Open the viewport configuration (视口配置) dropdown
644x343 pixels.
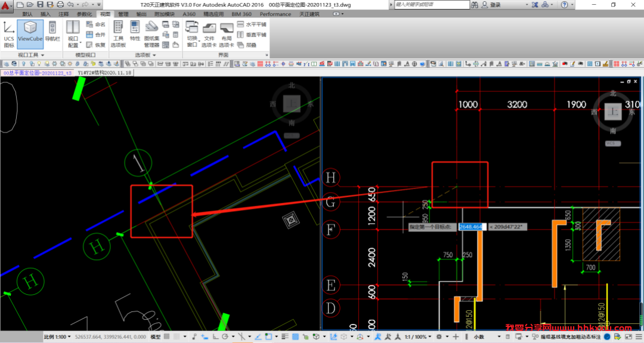(x=73, y=34)
